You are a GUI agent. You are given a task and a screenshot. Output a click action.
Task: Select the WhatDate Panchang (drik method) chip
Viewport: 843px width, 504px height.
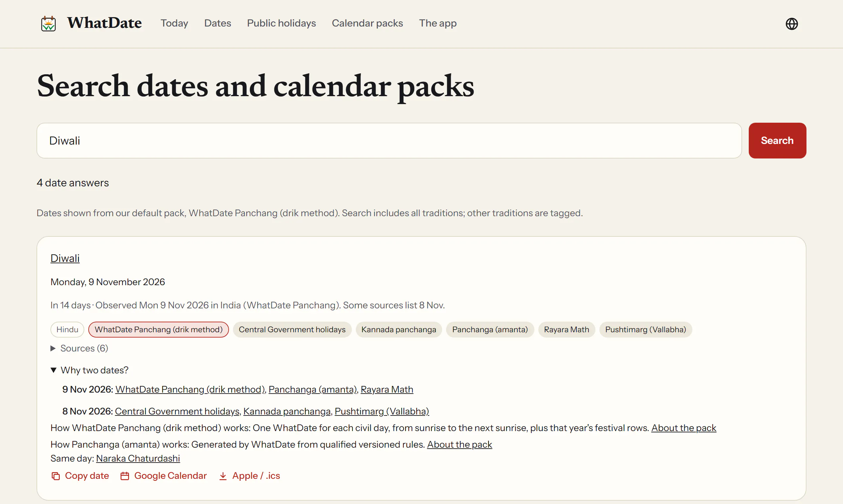coord(158,330)
